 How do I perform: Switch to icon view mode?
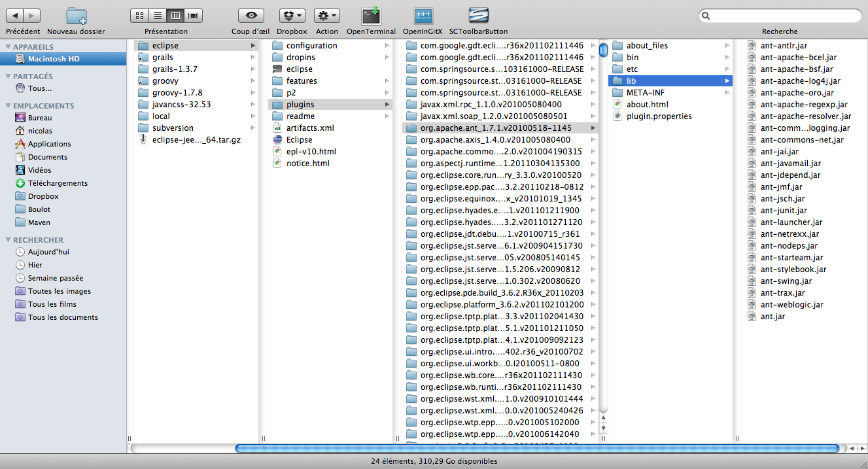139,15
